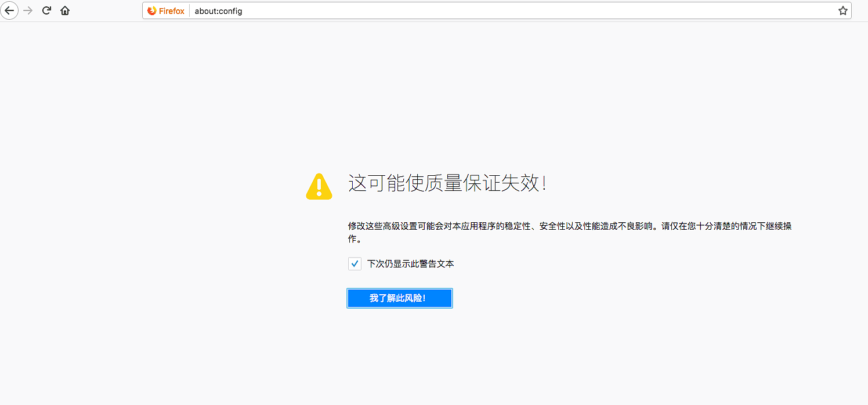Click the Forward arrow button

click(x=28, y=10)
